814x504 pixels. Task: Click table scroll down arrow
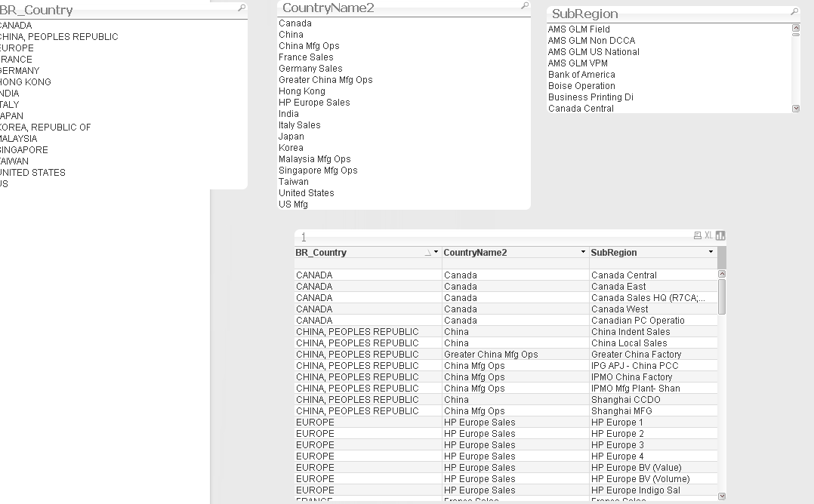[x=722, y=496]
